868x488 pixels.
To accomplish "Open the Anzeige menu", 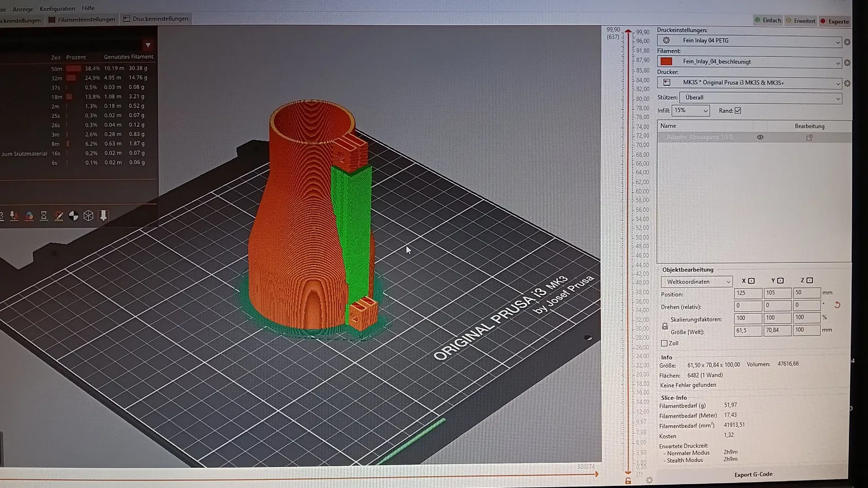I will [x=23, y=9].
